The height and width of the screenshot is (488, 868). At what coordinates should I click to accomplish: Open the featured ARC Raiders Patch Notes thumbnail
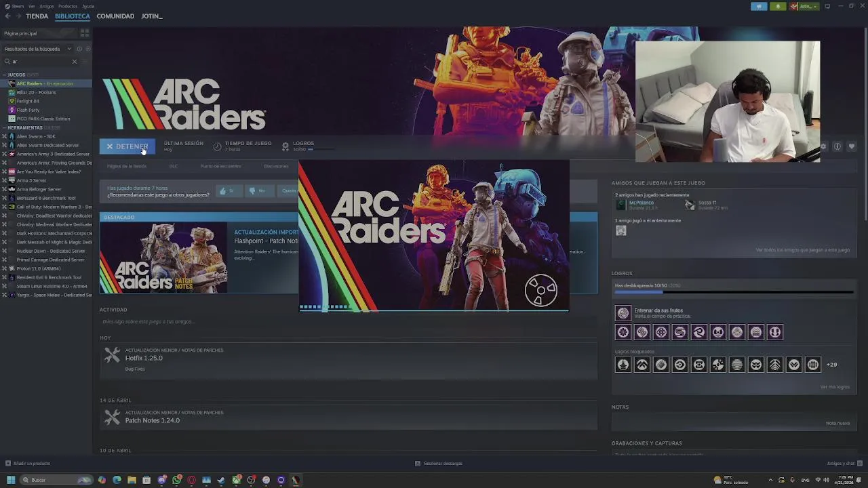[163, 258]
